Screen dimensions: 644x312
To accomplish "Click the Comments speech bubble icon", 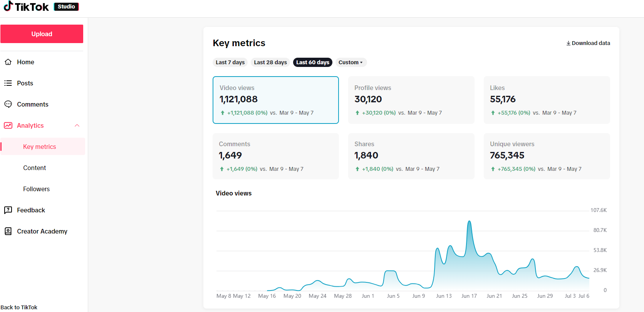I will 8,104.
